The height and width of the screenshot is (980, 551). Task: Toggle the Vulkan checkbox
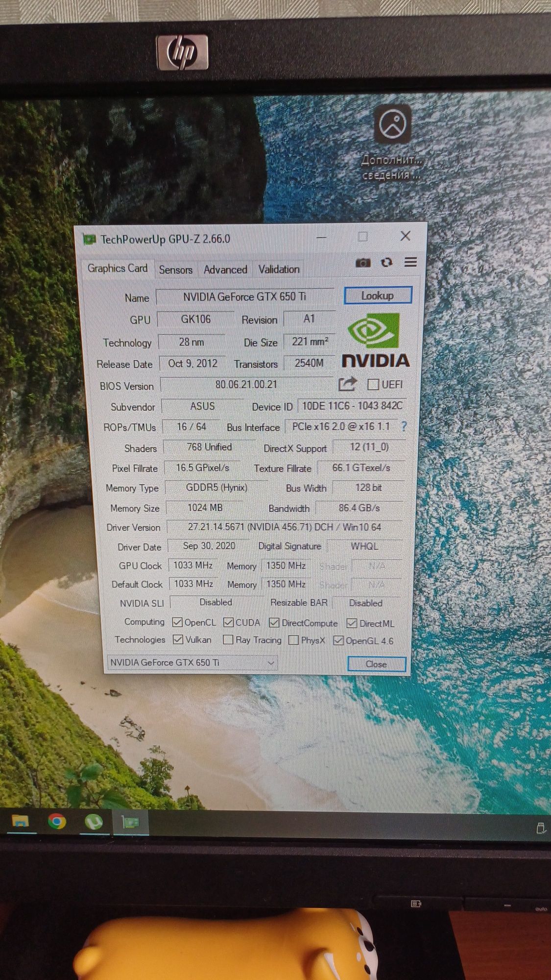(x=178, y=639)
